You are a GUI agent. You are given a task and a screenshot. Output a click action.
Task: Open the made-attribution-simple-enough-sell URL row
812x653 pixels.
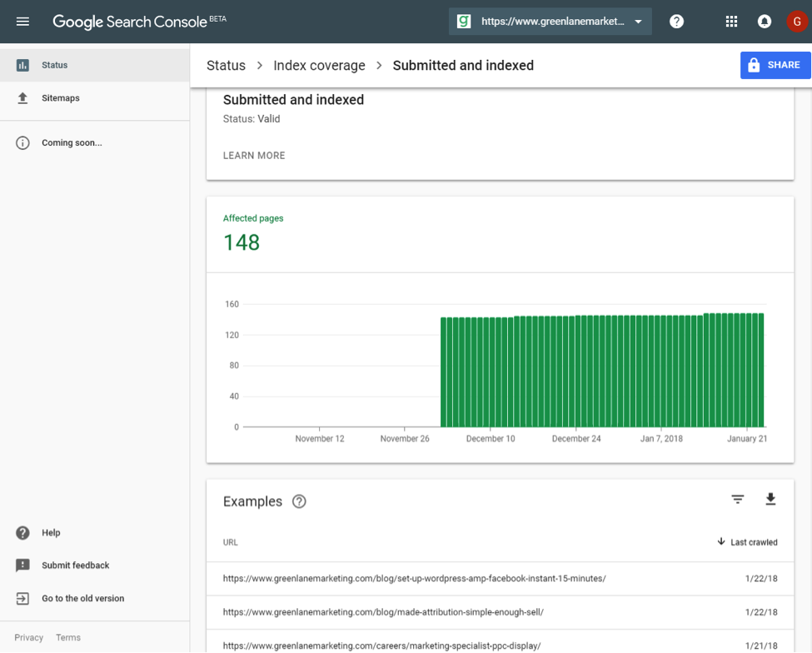(500, 612)
